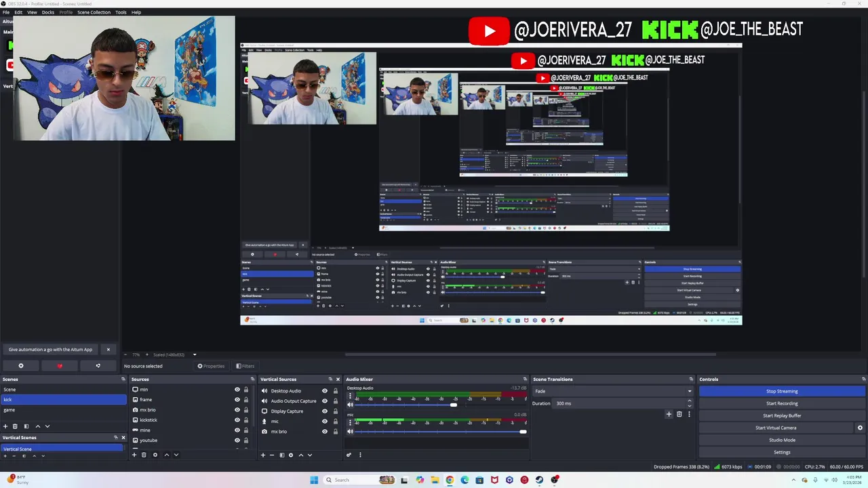Add a new source in Sources panel
Viewport: 868px width, 488px height.
tap(134, 455)
